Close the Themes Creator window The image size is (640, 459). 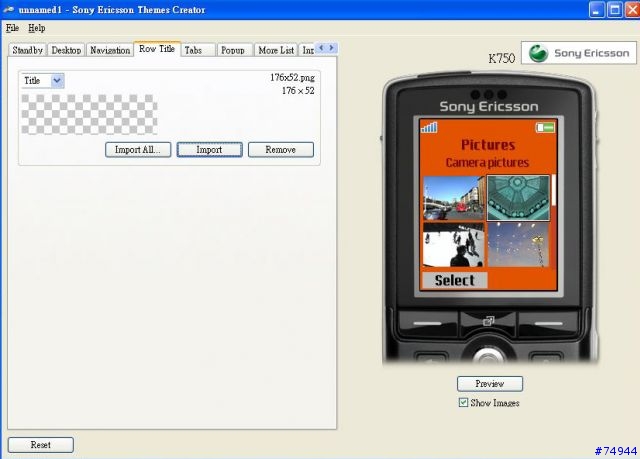coord(632,9)
